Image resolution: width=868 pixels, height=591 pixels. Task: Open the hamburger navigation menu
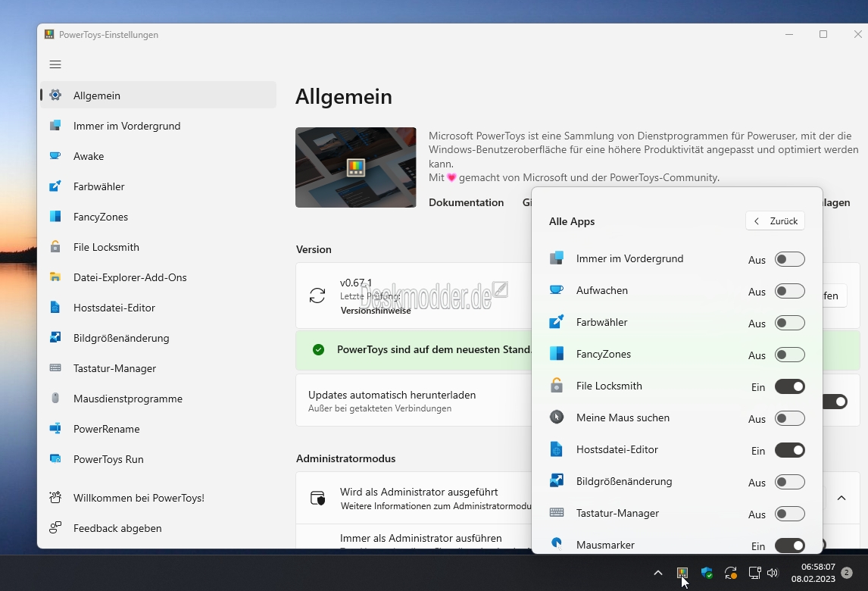pos(55,64)
